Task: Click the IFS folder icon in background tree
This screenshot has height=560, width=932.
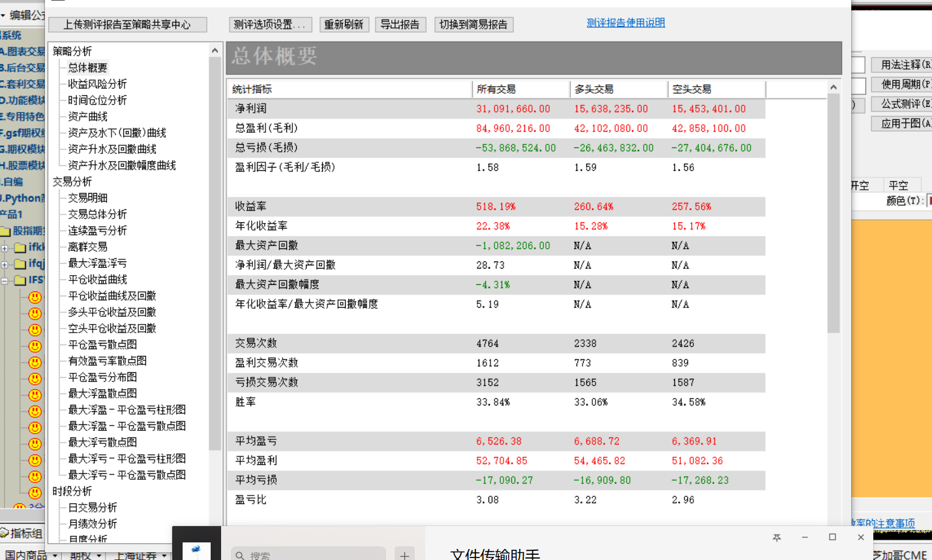Action: click(20, 280)
